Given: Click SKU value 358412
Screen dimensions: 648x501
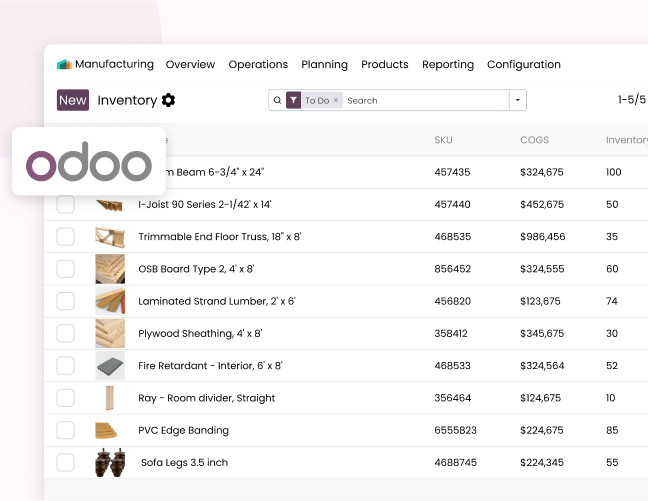Looking at the screenshot, I should coord(451,333).
